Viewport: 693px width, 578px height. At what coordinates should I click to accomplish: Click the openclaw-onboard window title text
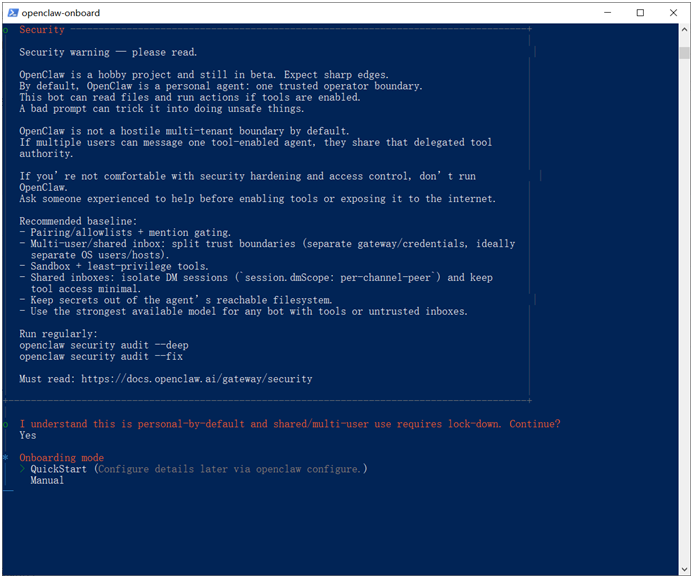(x=61, y=13)
